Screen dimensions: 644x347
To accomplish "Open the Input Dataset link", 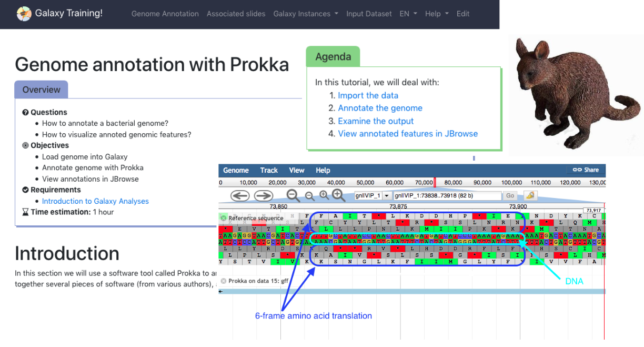I will click(369, 14).
